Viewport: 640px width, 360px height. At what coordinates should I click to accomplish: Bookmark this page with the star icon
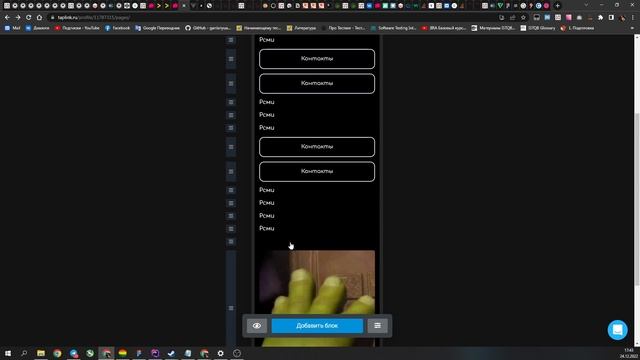(523, 18)
